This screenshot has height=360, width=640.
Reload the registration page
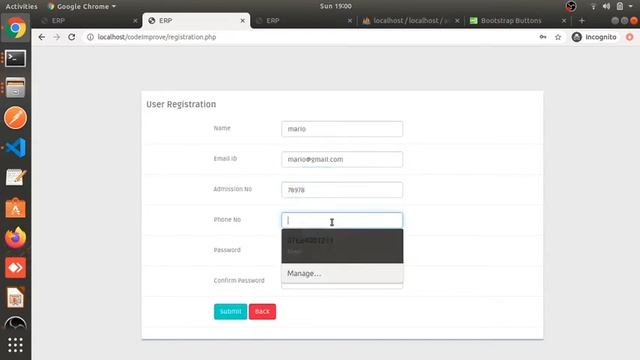pyautogui.click(x=71, y=37)
